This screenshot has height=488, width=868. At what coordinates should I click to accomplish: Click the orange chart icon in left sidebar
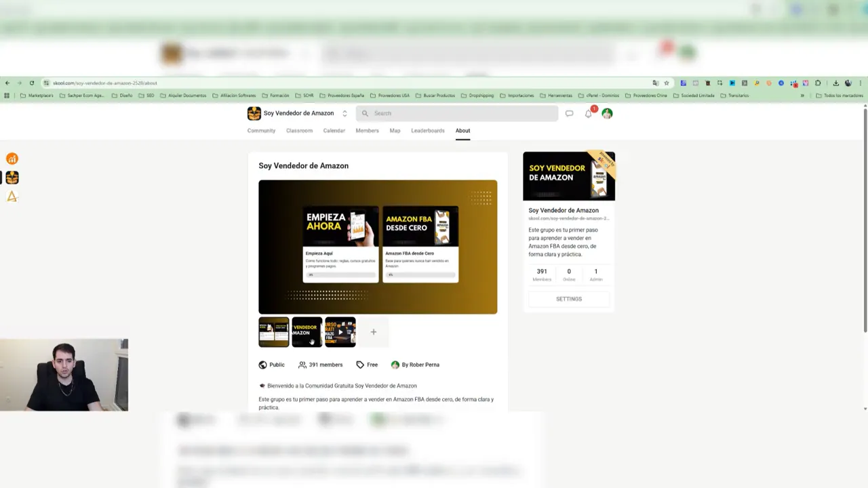click(x=12, y=159)
